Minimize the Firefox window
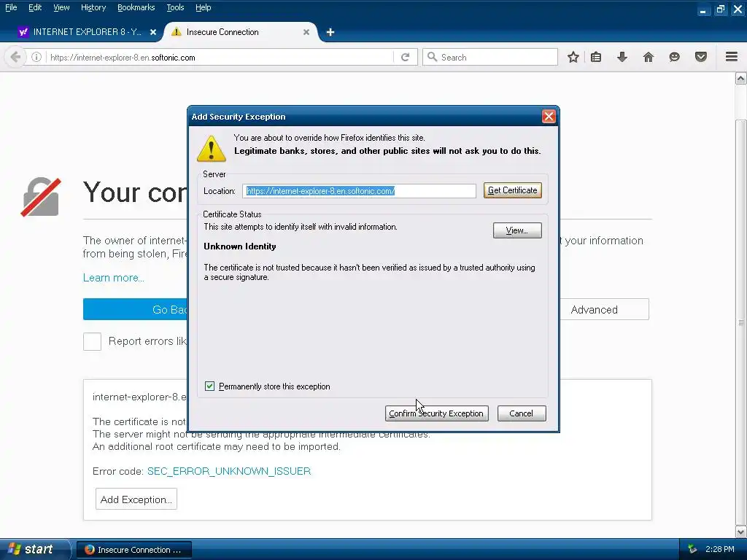Image resolution: width=747 pixels, height=560 pixels. [x=703, y=9]
